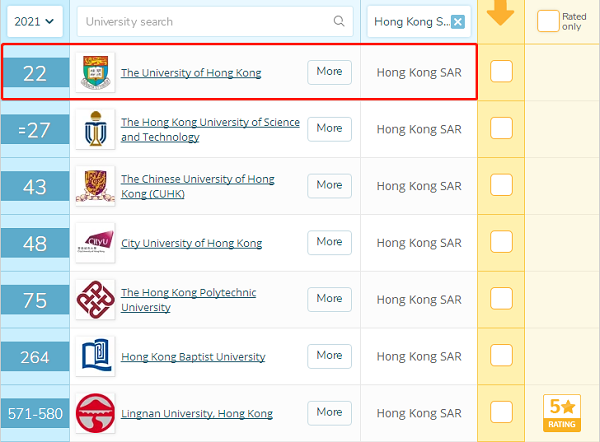Viewport: 600px width, 442px height.
Task: Expand More for The University of Hong Kong
Action: click(329, 72)
